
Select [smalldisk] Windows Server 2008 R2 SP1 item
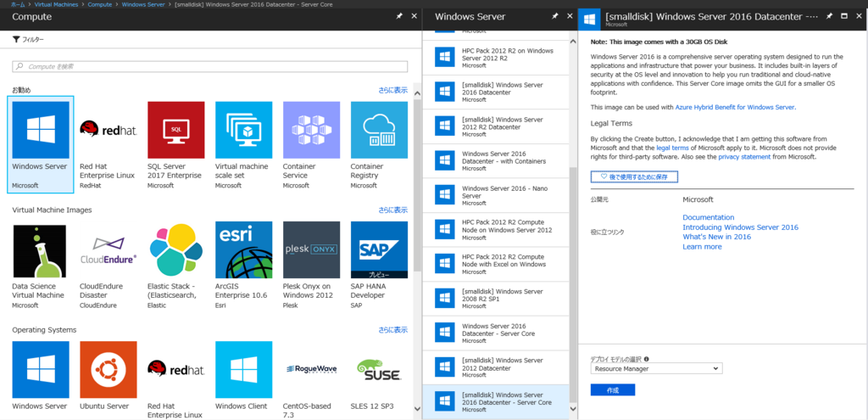496,299
